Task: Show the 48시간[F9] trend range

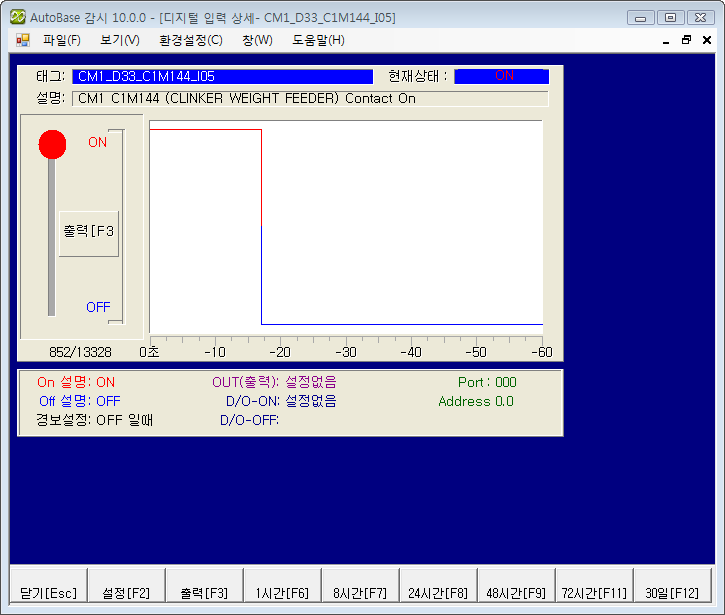Action: coord(516,586)
